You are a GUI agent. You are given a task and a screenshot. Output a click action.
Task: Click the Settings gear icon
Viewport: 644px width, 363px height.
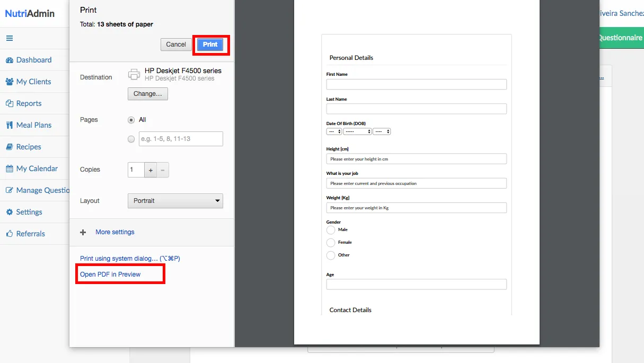[x=10, y=213]
